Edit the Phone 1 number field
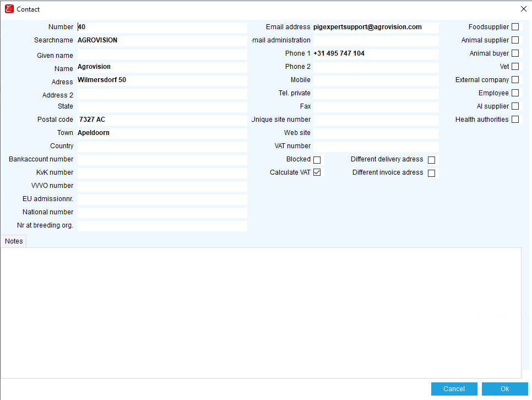Screen dimensions: 532x400 (376, 54)
